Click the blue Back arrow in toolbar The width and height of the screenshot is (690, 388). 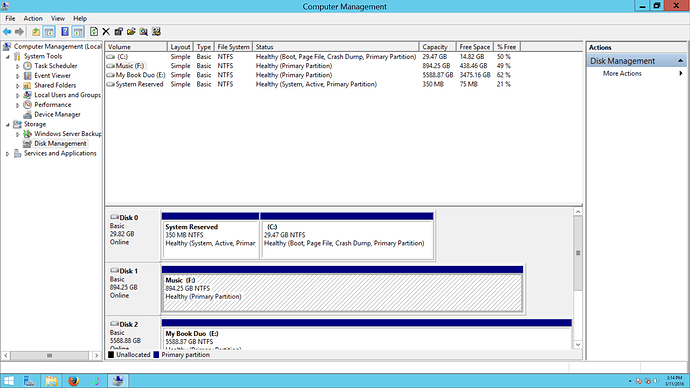[7, 32]
